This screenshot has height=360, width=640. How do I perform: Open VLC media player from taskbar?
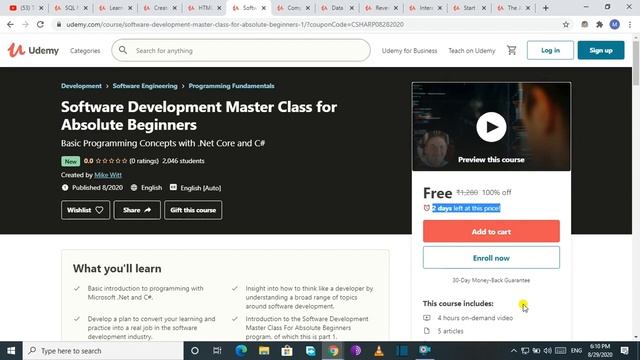tap(379, 351)
